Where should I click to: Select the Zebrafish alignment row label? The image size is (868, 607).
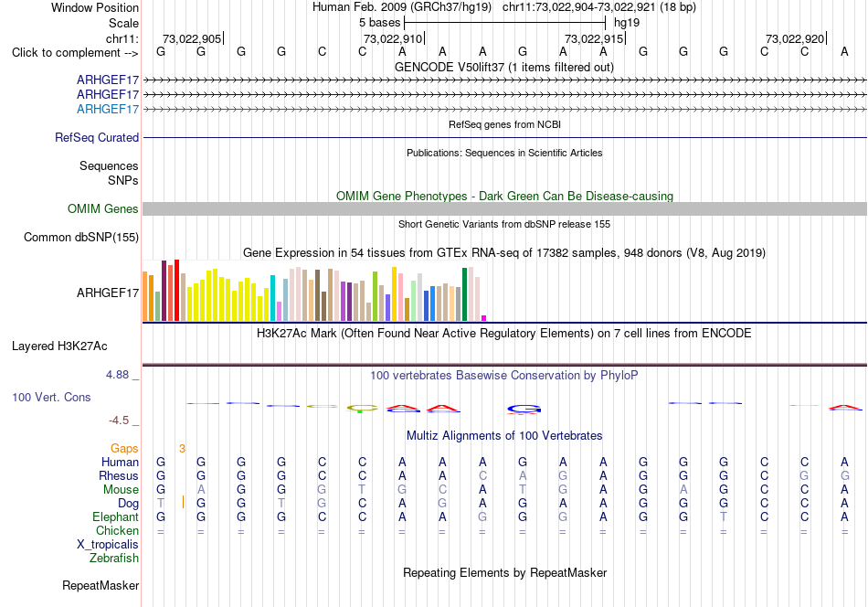[x=114, y=559]
